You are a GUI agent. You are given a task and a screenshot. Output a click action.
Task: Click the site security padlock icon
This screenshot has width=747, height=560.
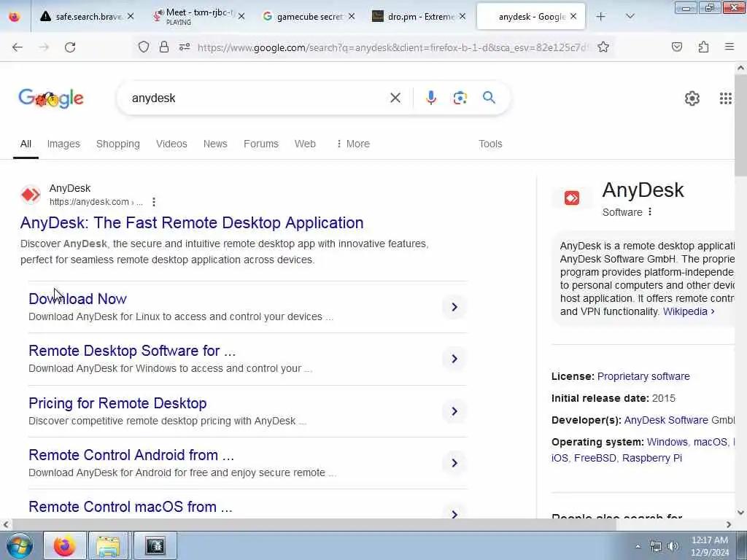[x=164, y=47]
